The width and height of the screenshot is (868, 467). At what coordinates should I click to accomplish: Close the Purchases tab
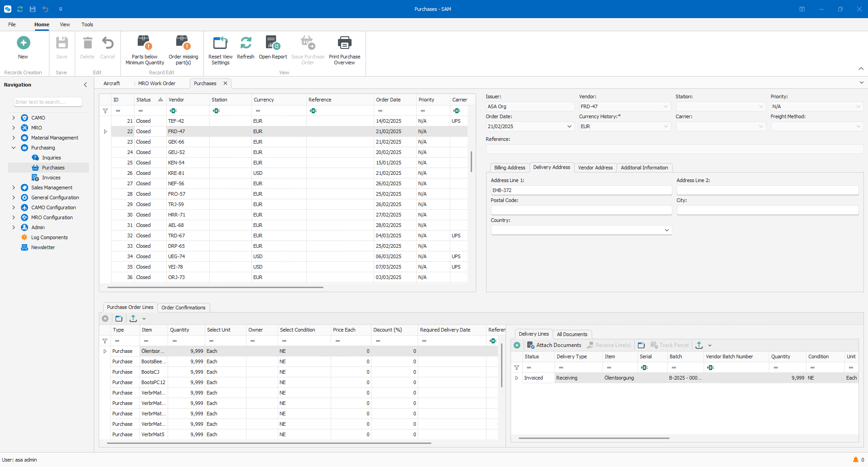coord(225,83)
